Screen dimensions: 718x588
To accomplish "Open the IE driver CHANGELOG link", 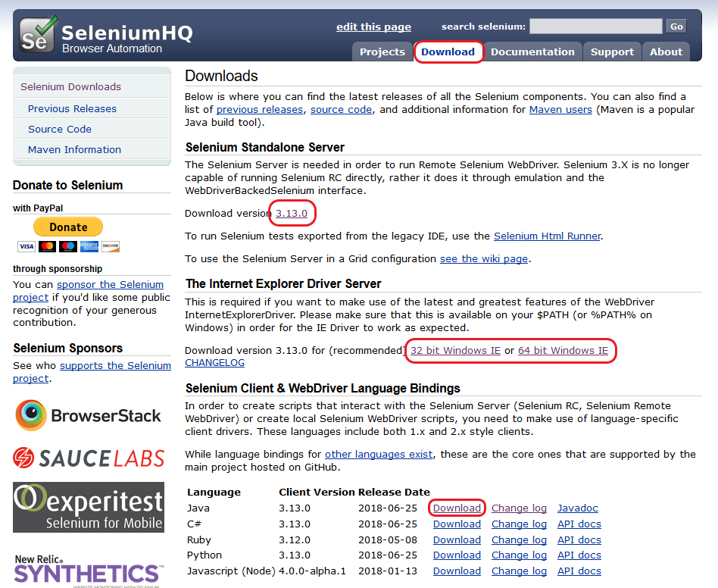I will [215, 363].
